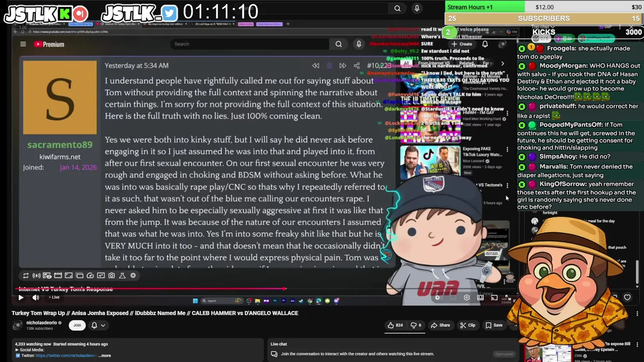Open nicholasdeorio channel avatar
Viewport: 644px width, 362px height.
coord(18,325)
